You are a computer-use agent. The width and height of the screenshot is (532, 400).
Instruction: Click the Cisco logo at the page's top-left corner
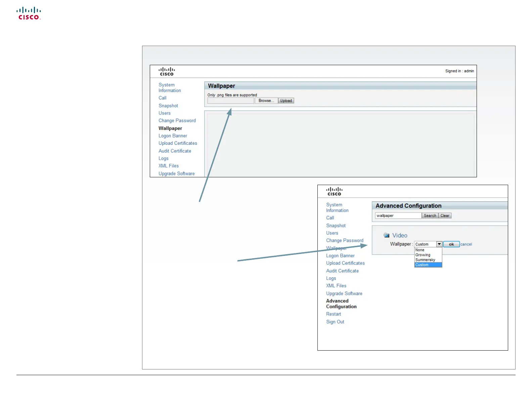[29, 14]
